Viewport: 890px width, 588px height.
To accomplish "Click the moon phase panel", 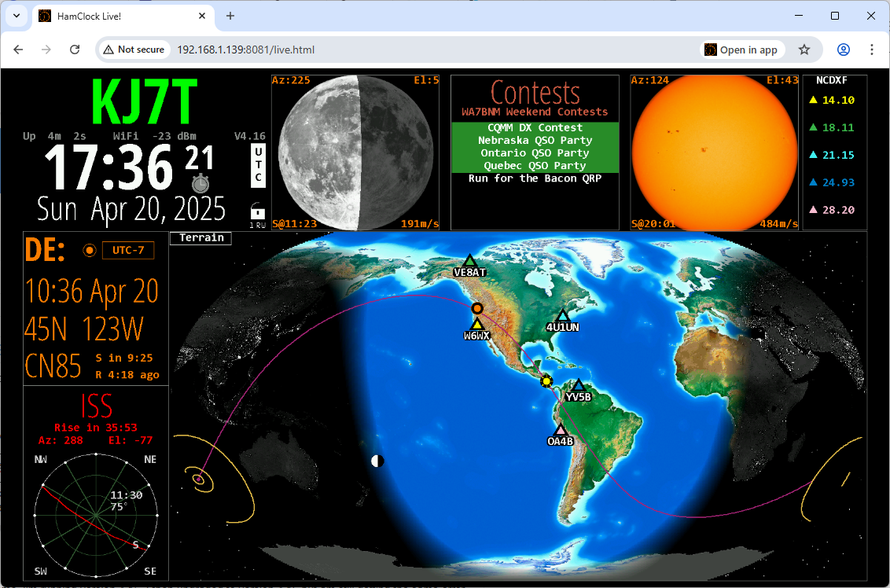I will pyautogui.click(x=355, y=152).
